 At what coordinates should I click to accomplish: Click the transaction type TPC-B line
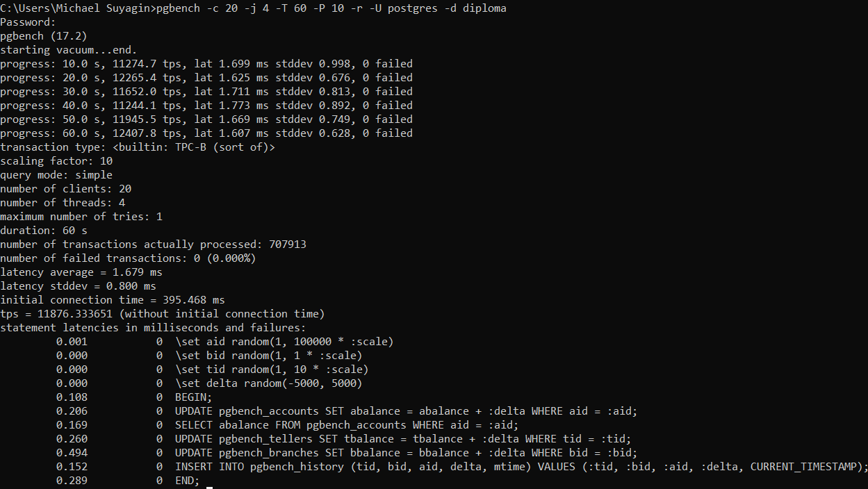pos(137,147)
